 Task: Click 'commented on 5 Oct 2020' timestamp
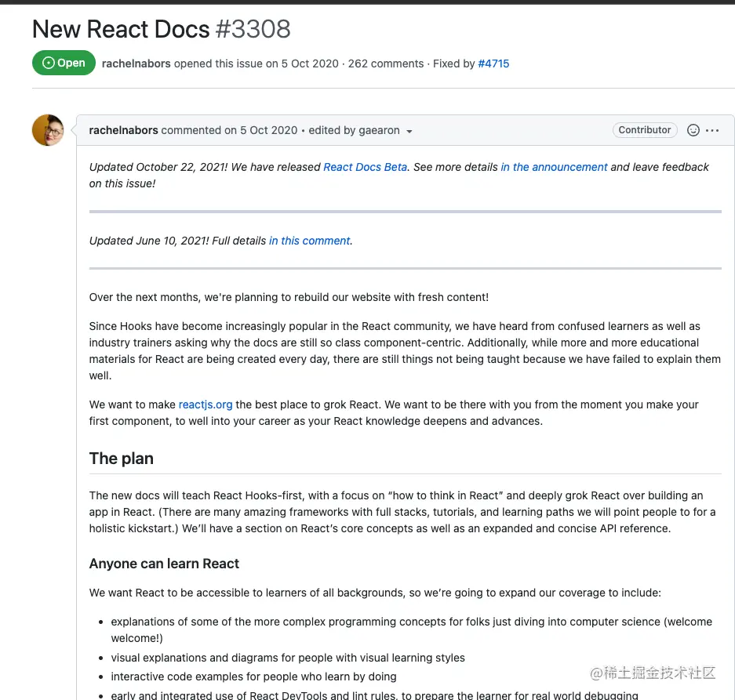[x=229, y=130]
